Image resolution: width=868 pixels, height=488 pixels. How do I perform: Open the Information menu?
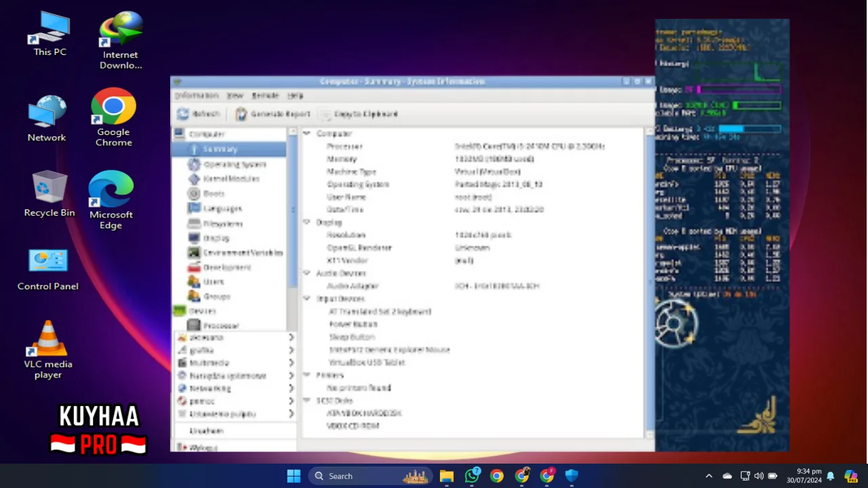197,96
